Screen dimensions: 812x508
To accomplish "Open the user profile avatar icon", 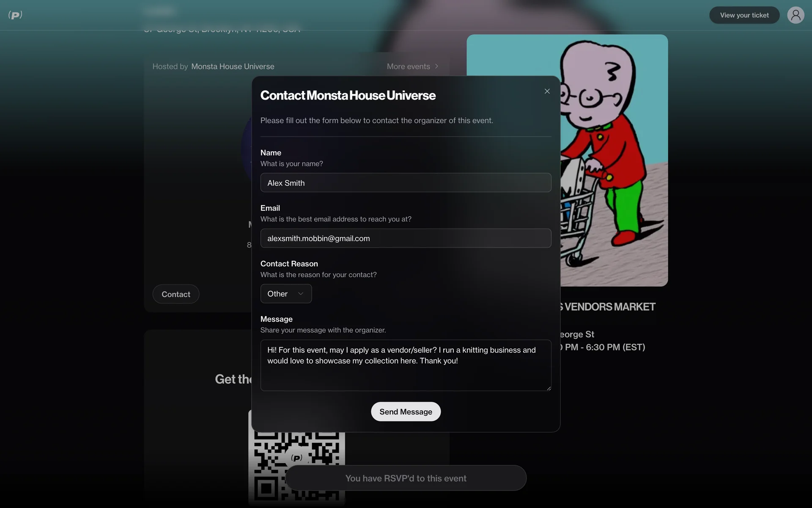I will pos(795,15).
